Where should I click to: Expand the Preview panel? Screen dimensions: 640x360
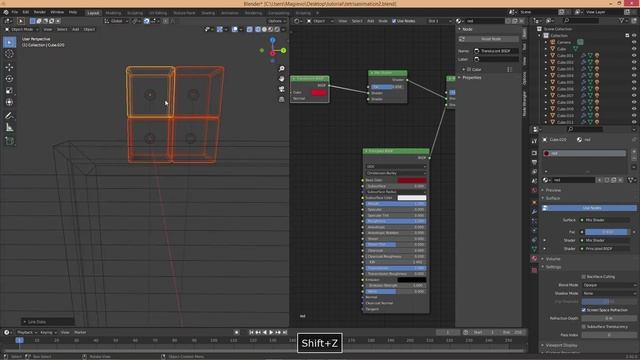(553, 190)
